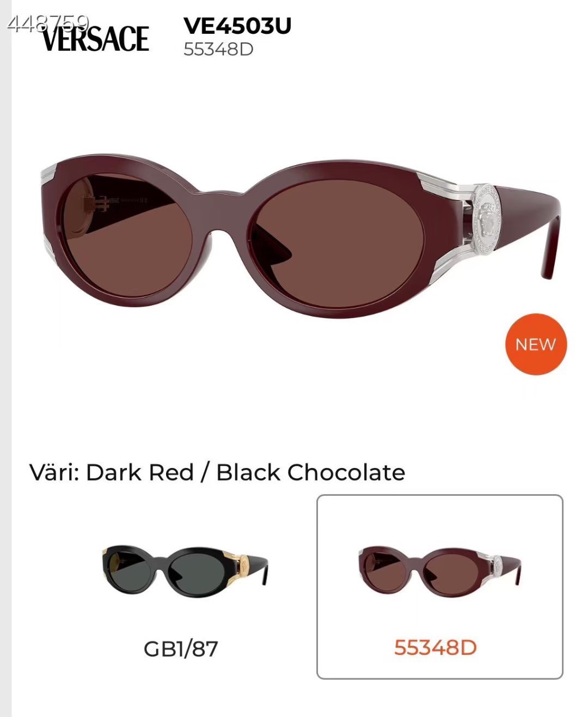Screen dimensions: 588x717
Task: Click the left brown lens of sunglasses
Action: pos(126,233)
